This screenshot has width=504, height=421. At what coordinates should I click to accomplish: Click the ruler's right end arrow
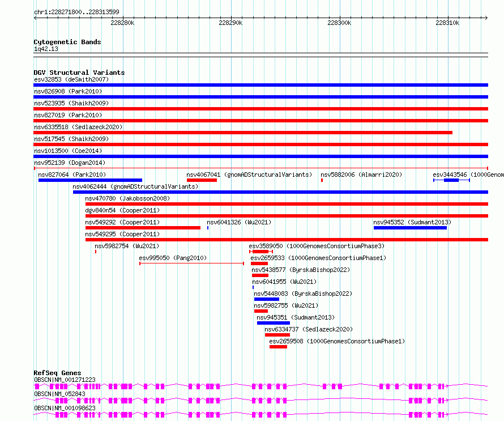486,18
